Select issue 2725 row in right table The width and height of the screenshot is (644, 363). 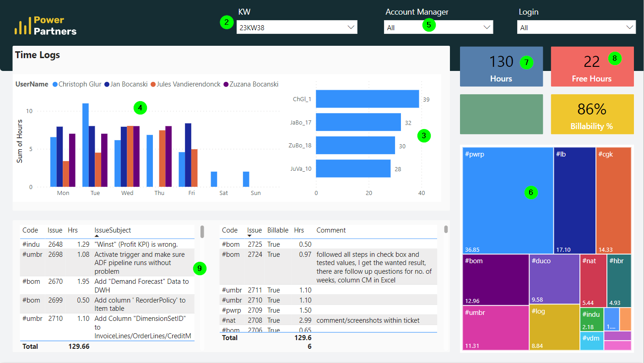(328, 244)
